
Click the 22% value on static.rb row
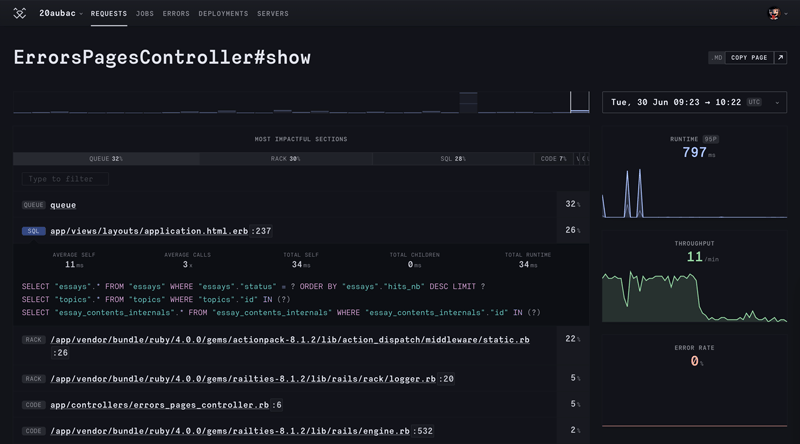572,339
